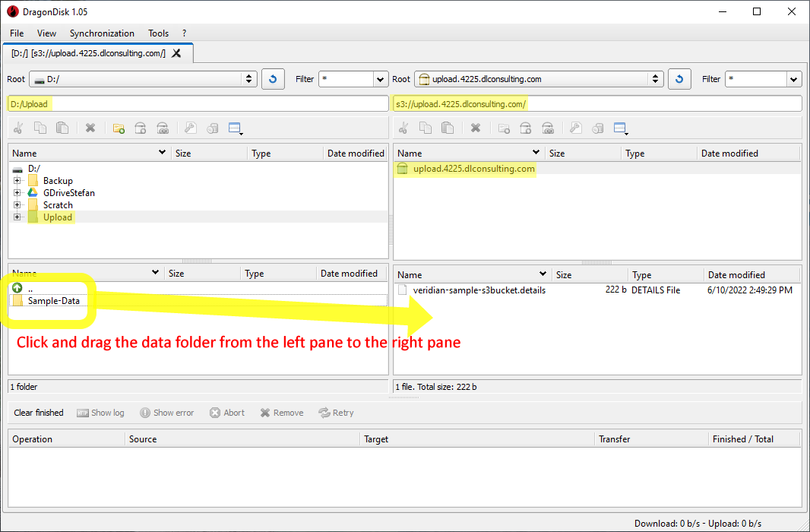Click the Copy icon on the right toolbar

coord(426,128)
